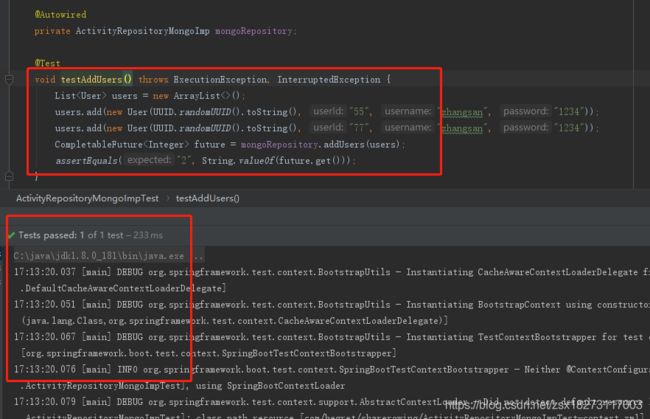Click the 17:13:20.037 log line
Viewport: 650px width, 419px height.
pos(331,272)
